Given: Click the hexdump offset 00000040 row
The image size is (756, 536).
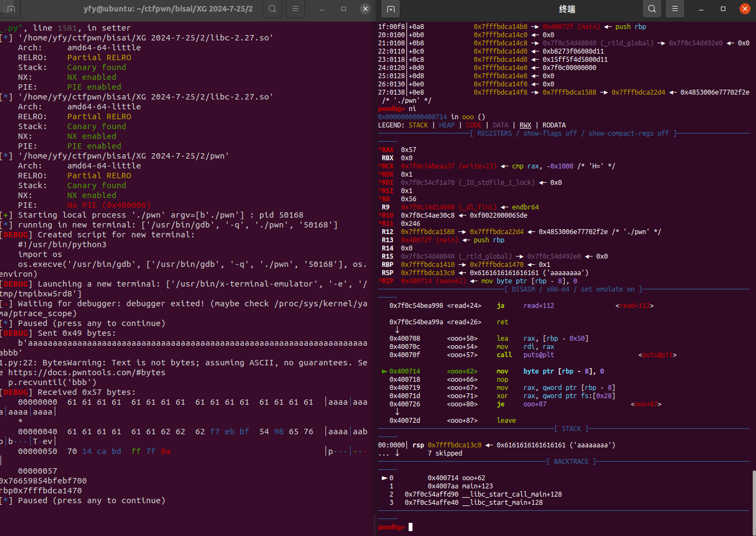Looking at the screenshot, I should [x=193, y=432].
